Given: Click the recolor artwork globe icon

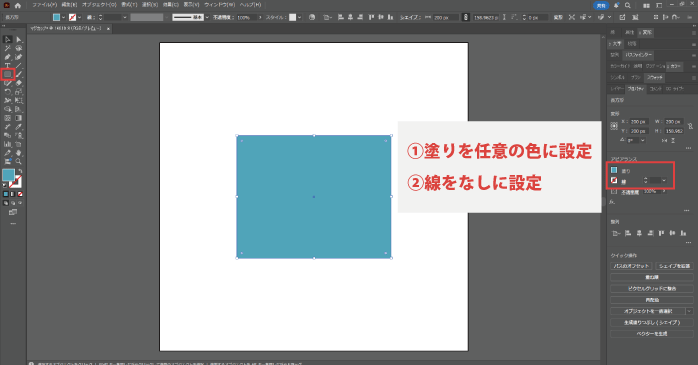Looking at the screenshot, I should click(x=312, y=17).
